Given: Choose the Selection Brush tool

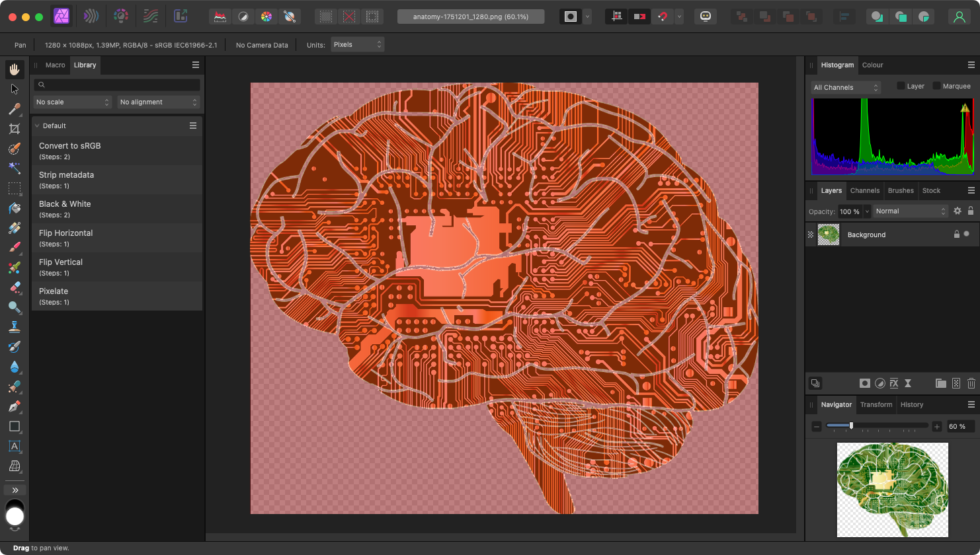Looking at the screenshot, I should click(15, 149).
